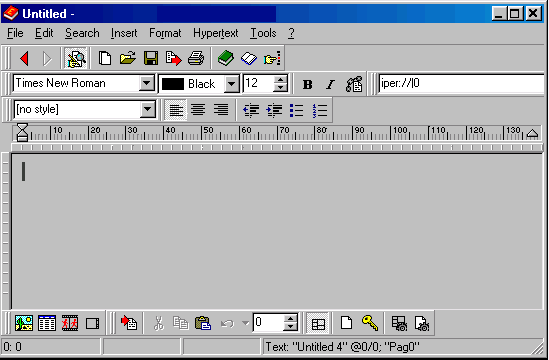Undo with the curved arrow icon
This screenshot has height=360, width=549.
227,323
